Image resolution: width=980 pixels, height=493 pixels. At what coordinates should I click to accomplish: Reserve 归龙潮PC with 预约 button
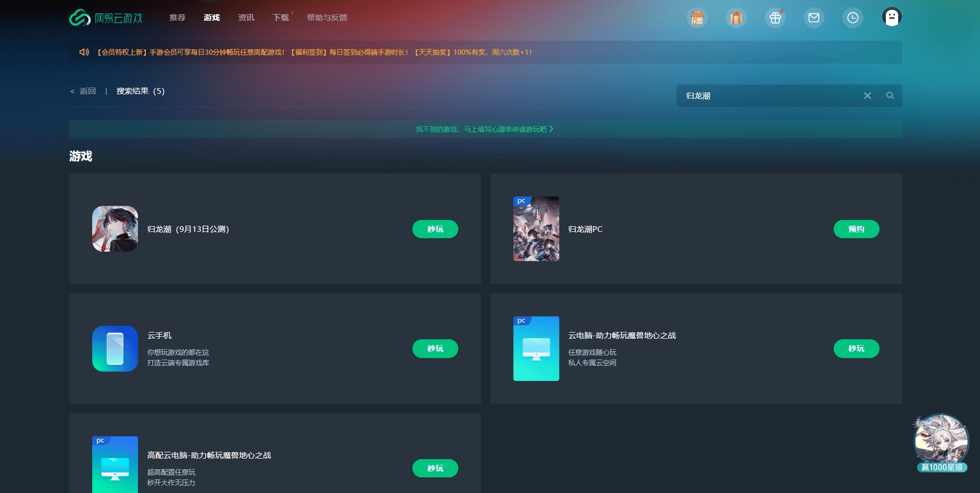pyautogui.click(x=857, y=229)
